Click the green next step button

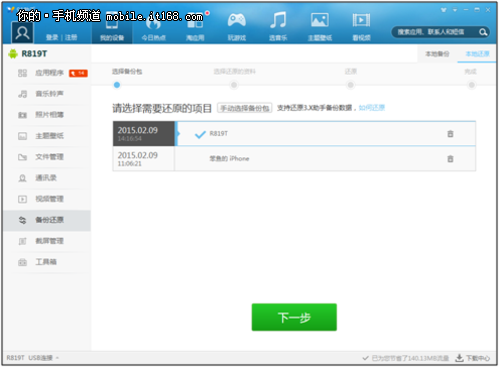coord(294,317)
